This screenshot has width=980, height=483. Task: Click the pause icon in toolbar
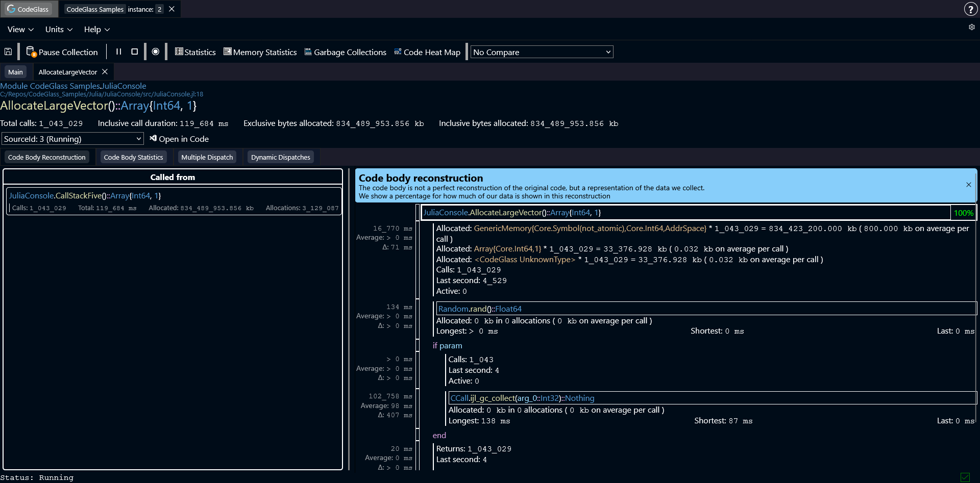click(118, 52)
